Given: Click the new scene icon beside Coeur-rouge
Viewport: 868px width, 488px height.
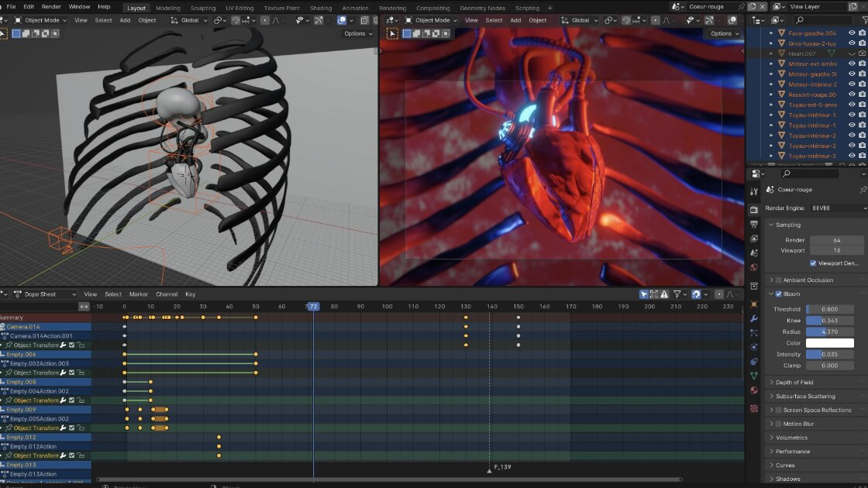Looking at the screenshot, I should [753, 7].
